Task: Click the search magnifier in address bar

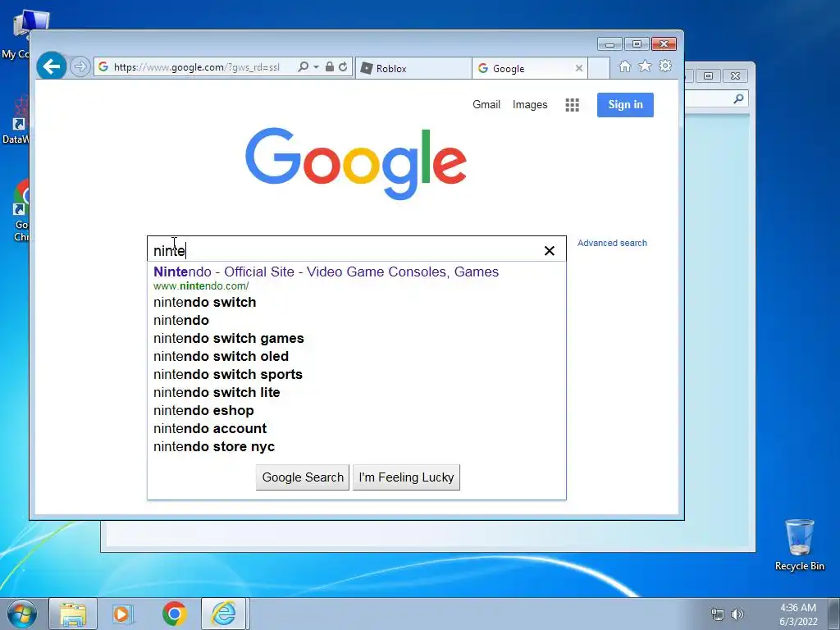Action: pyautogui.click(x=304, y=67)
